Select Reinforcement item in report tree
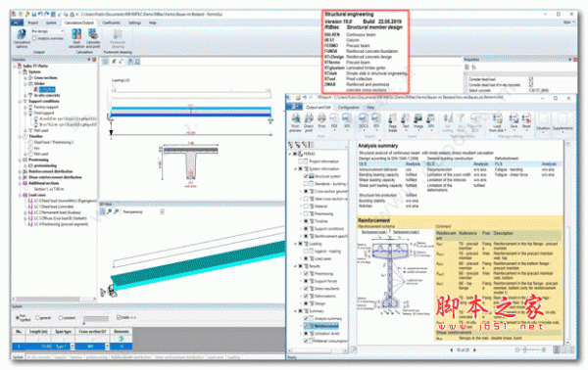 pos(326,326)
